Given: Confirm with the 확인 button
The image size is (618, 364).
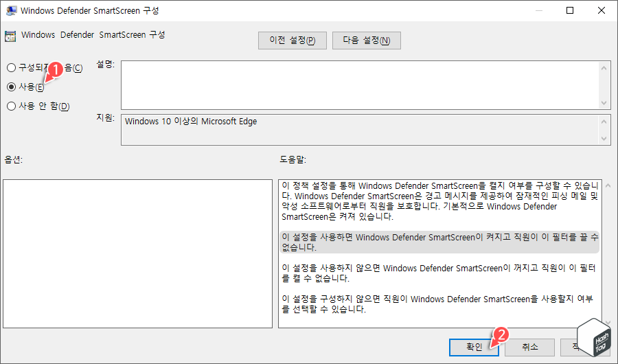Looking at the screenshot, I should coord(474,347).
